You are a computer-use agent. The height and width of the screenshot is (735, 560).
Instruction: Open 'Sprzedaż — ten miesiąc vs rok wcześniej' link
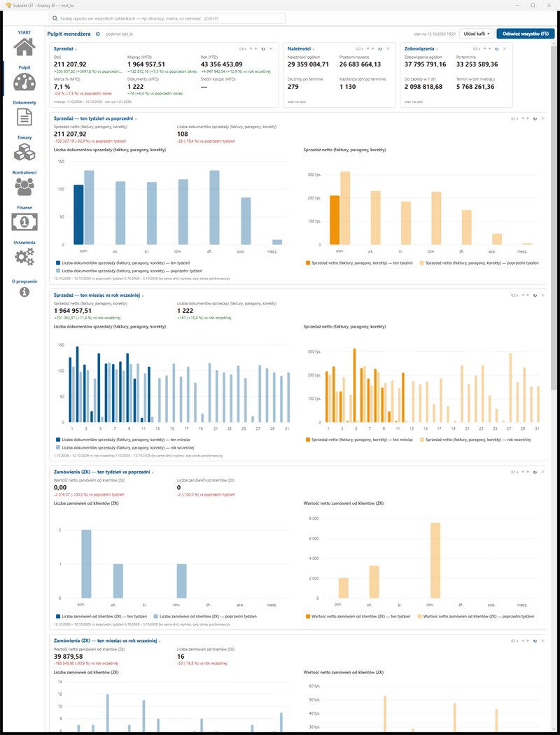(97, 295)
